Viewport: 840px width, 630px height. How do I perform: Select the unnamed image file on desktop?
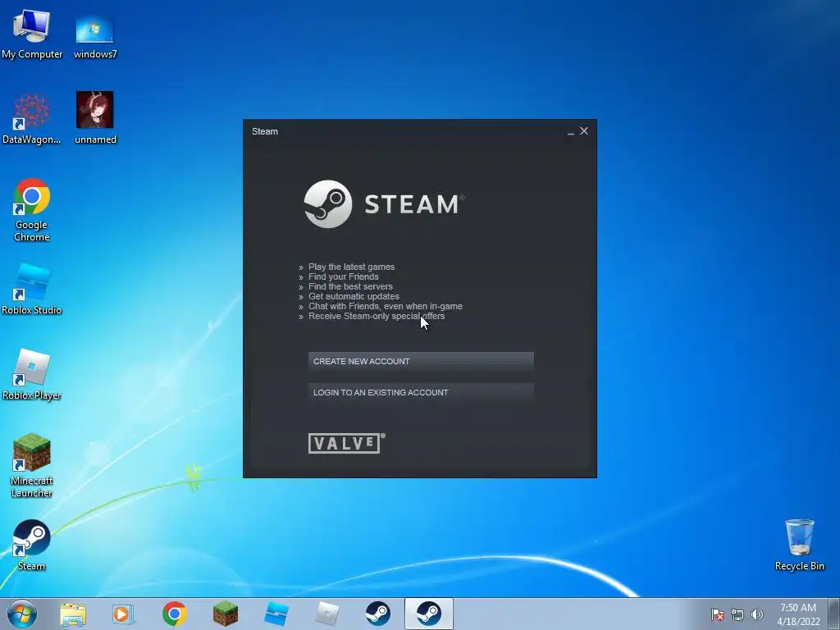pyautogui.click(x=95, y=118)
